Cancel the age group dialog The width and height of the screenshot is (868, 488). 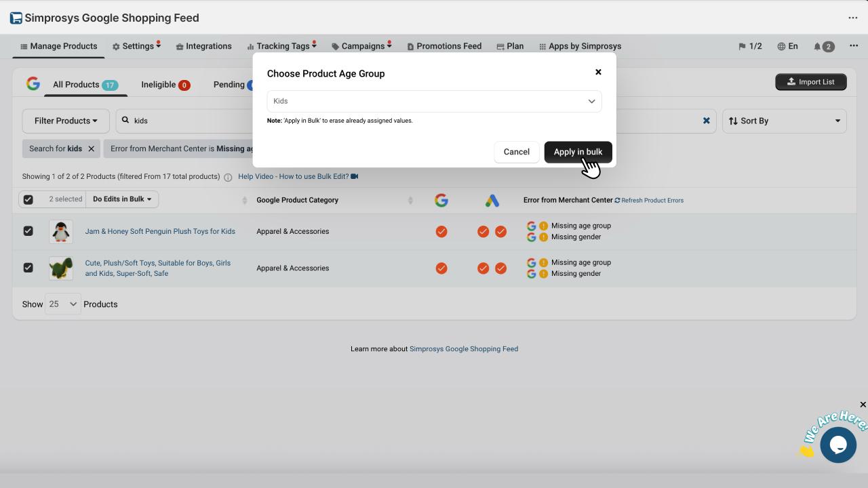(516, 152)
